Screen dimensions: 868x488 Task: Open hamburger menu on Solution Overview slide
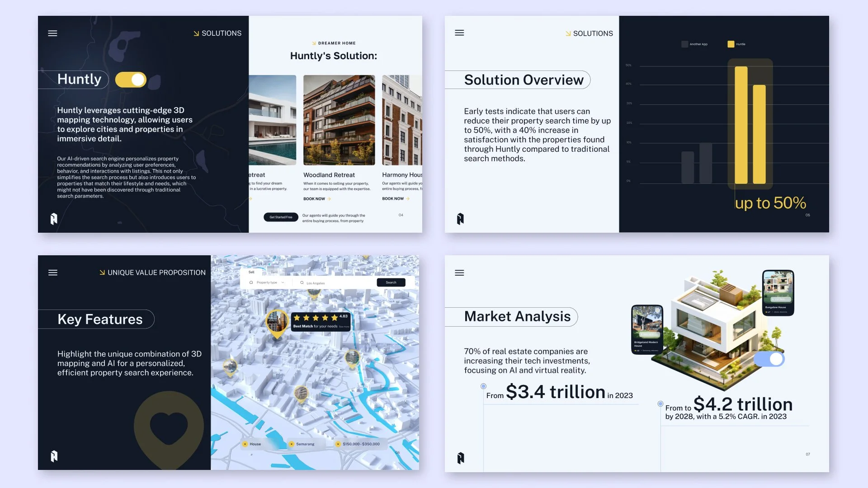pyautogui.click(x=459, y=33)
